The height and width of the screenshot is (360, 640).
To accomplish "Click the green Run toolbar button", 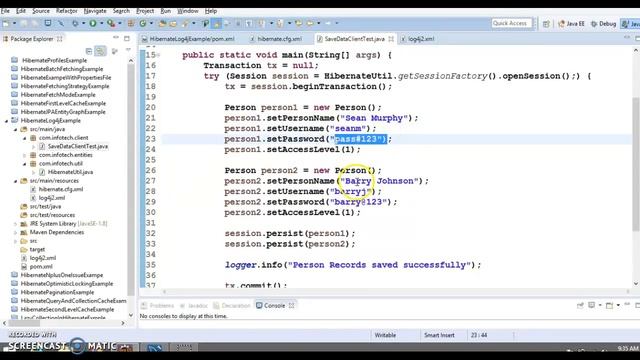I will 93,24.
